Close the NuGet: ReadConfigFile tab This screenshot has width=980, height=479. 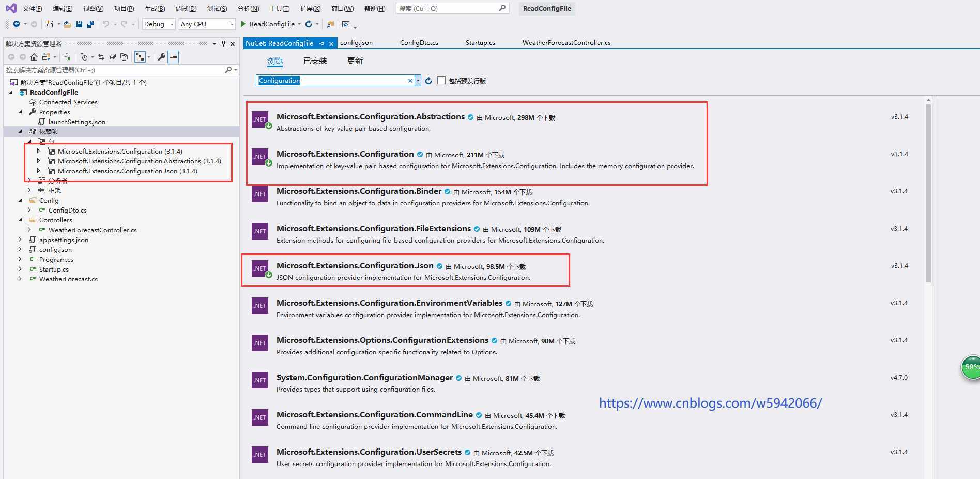coord(331,43)
